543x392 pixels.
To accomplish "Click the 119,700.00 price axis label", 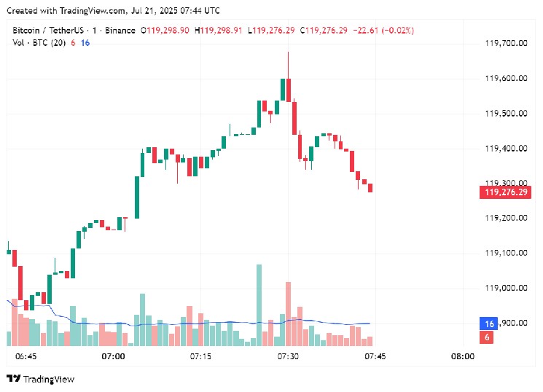I will point(506,44).
